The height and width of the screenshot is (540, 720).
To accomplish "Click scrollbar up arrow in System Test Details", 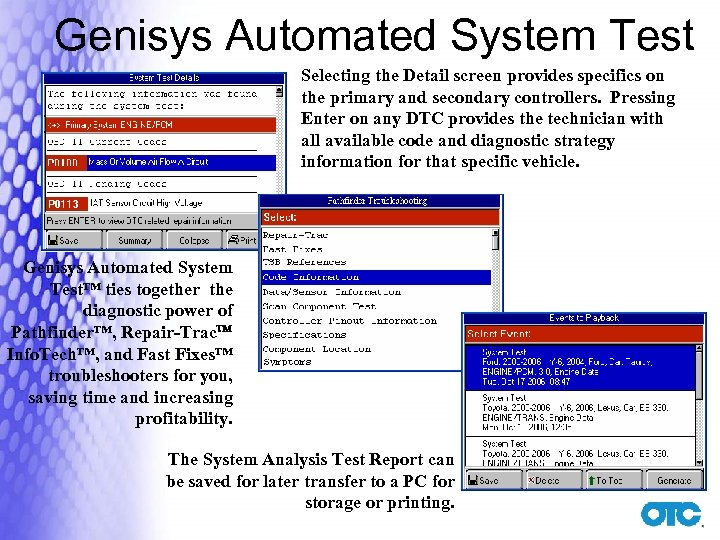I will [279, 91].
